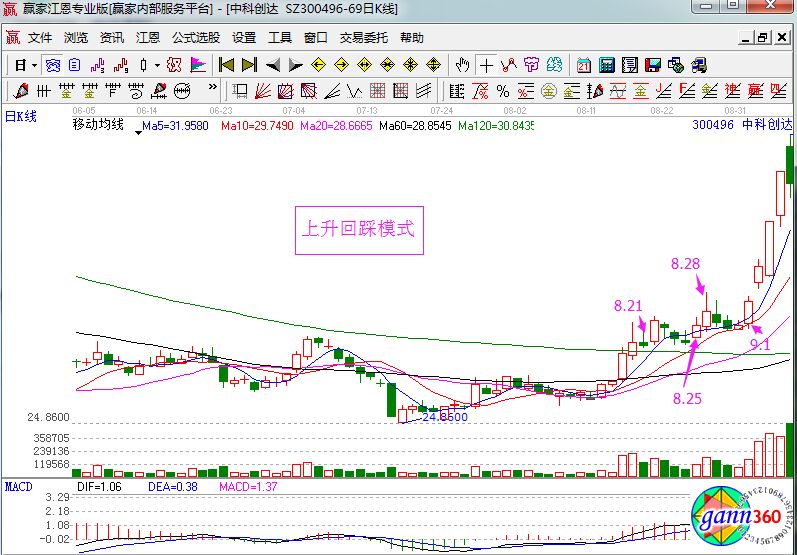Viewport: 797px width, 555px height.
Task: Open the 公式选股 menu
Action: click(195, 38)
